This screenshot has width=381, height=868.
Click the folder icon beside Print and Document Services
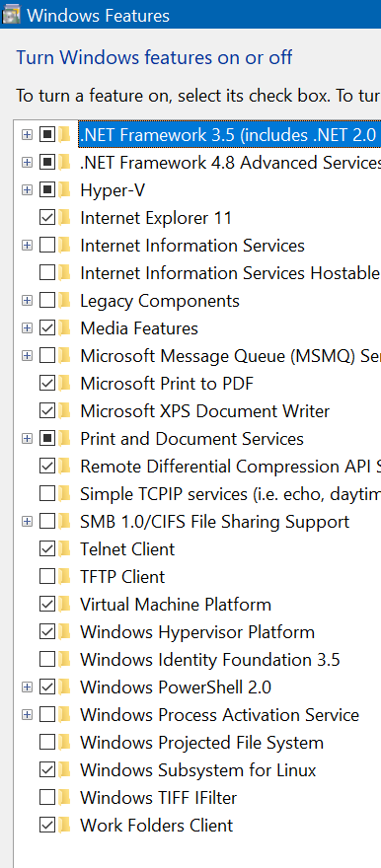[65, 438]
